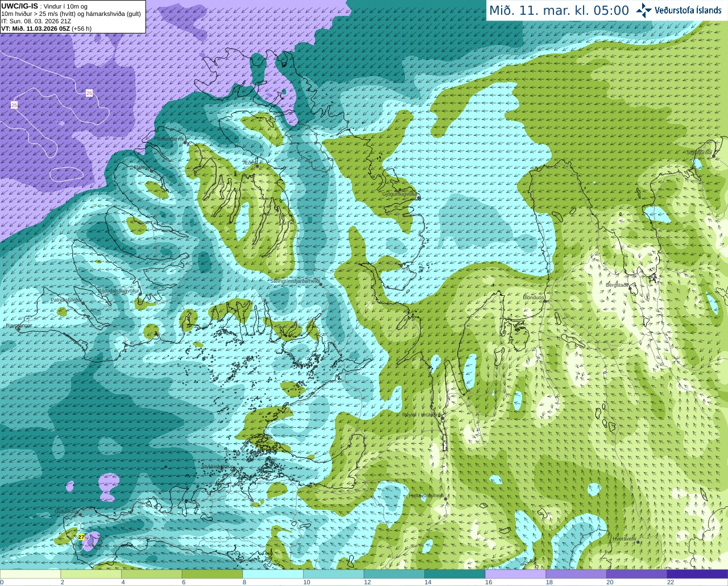Click the yellow 27 gust marker

click(81, 537)
